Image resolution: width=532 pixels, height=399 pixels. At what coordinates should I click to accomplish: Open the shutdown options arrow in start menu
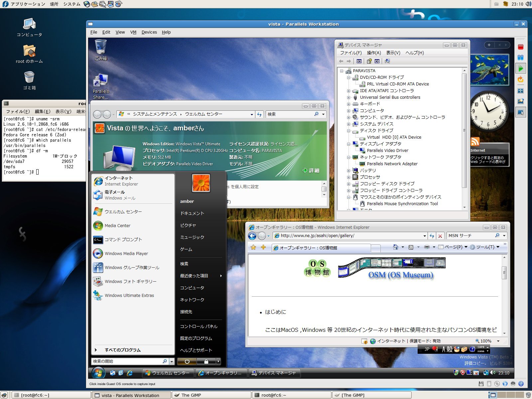point(218,361)
